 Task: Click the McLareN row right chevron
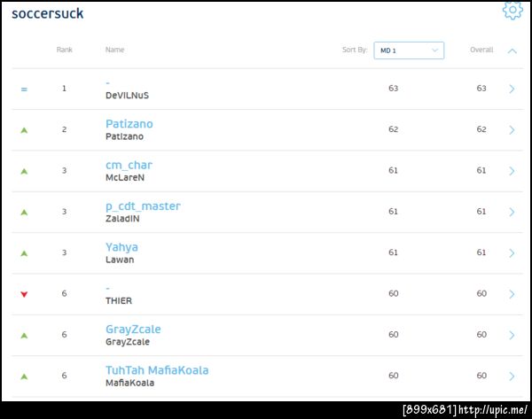pos(512,170)
